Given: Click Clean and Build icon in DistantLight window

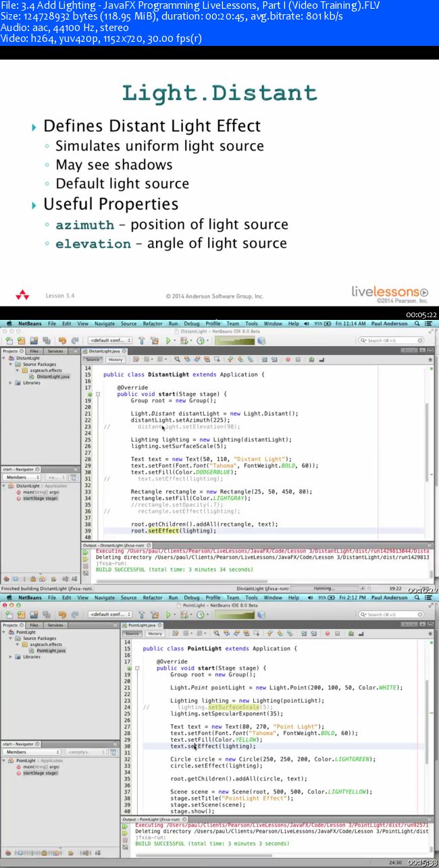Looking at the screenshot, I should pos(155,341).
